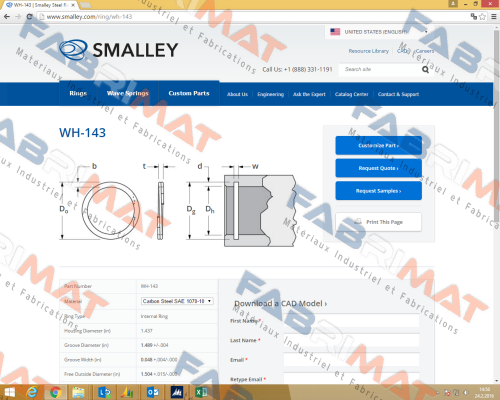This screenshot has height=400, width=500.
Task: Click the browser forward arrow
Action: 18,16
